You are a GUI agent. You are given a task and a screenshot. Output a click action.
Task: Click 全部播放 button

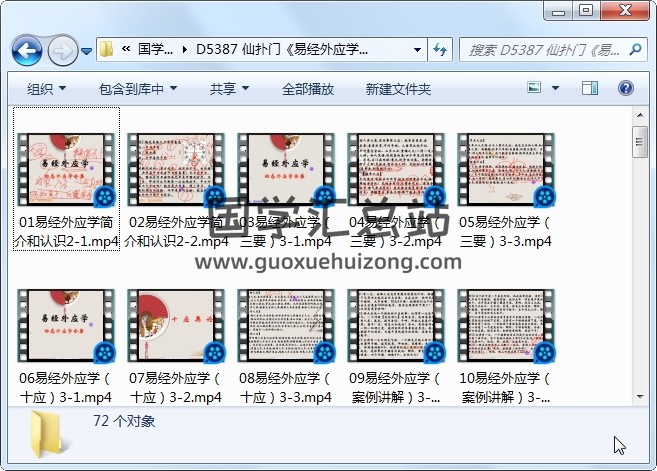[x=308, y=89]
